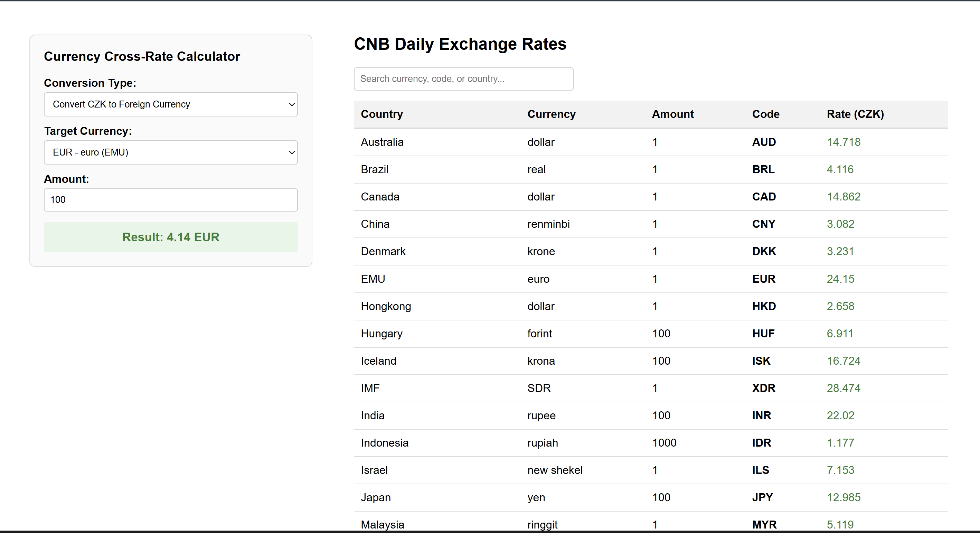This screenshot has height=533, width=980.
Task: Click the rate value 2.658
Action: point(840,306)
